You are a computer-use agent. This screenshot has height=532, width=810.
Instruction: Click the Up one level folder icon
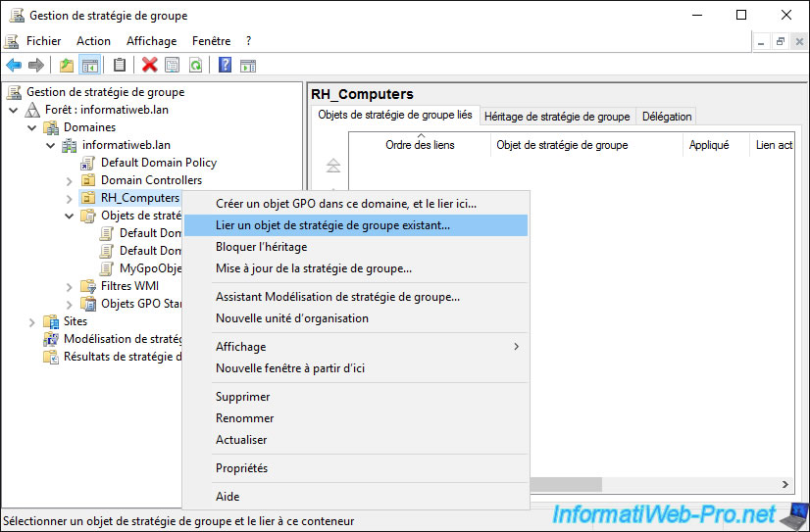click(x=66, y=65)
